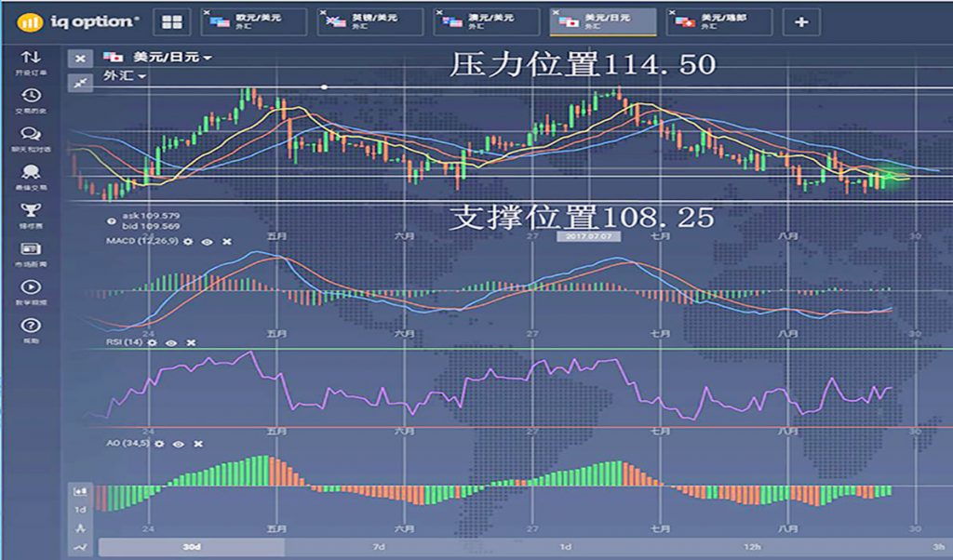Click the trophy leaderboard icon
The height and width of the screenshot is (560, 953).
coord(31,210)
